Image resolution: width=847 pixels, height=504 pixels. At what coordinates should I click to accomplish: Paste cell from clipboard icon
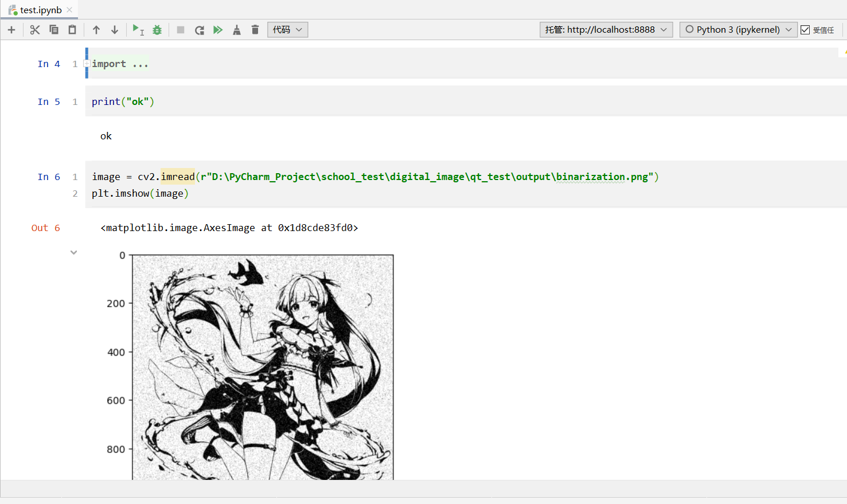[72, 30]
